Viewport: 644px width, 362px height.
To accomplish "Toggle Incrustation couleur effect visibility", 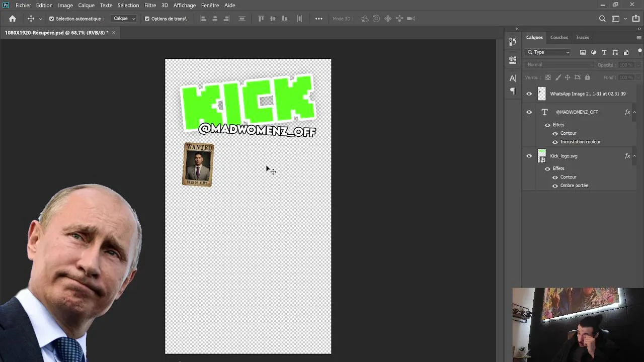I will [x=555, y=142].
